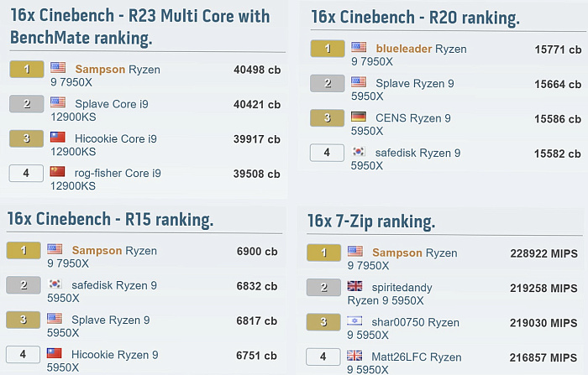Open spiritedandy Ryzen 9 5950X submission
Screen dimensions: 588x375
click(x=390, y=294)
